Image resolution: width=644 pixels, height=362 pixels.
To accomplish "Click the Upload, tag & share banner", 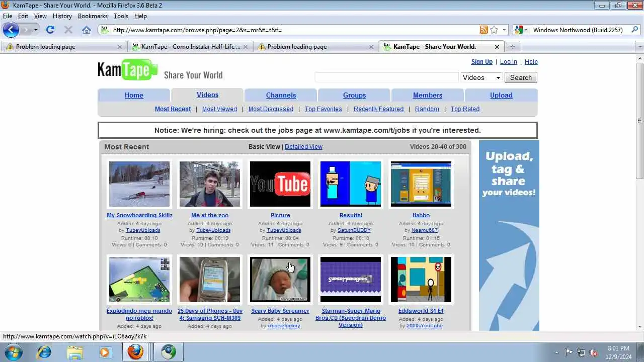I will tap(509, 235).
